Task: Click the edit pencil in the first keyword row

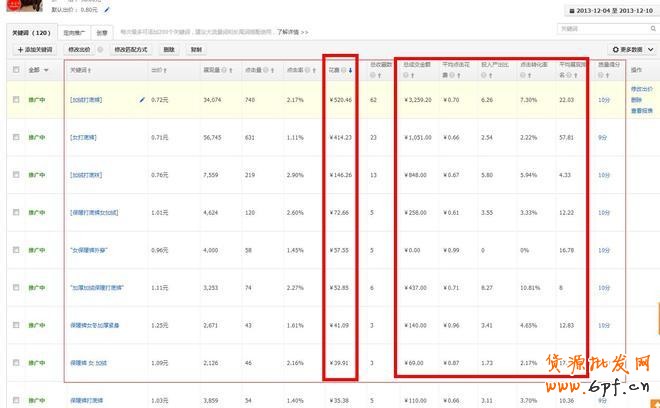Action: click(x=142, y=100)
